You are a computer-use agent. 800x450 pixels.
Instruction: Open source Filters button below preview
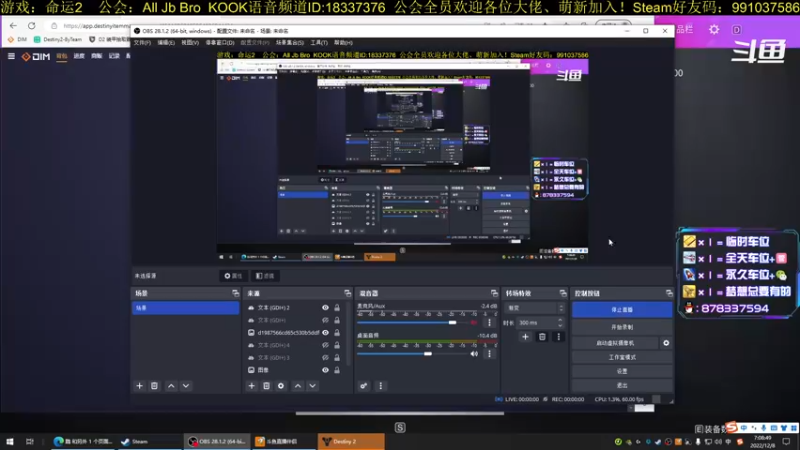[265, 276]
